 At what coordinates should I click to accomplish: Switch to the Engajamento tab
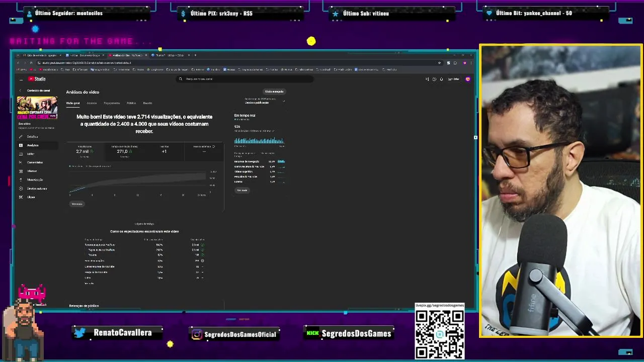[112, 103]
